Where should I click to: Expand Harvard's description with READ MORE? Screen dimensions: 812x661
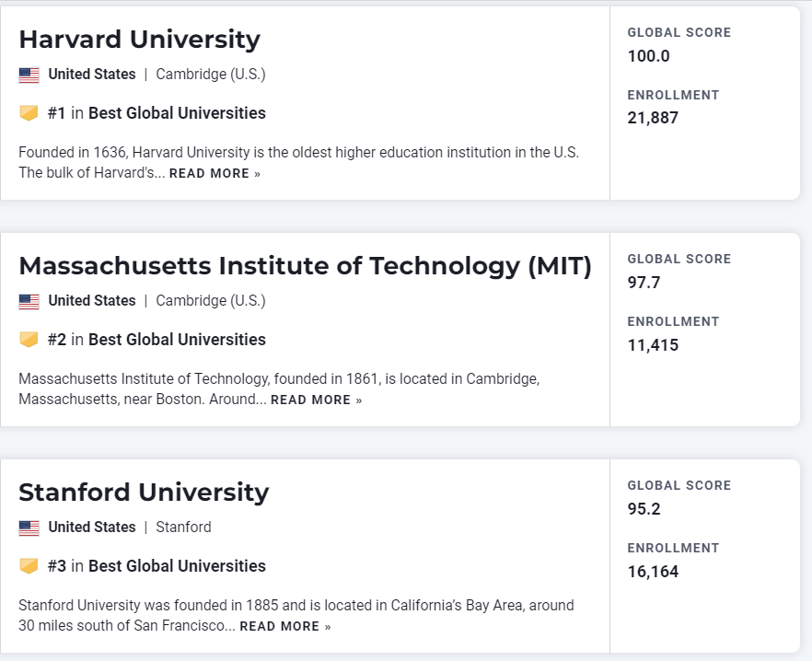click(x=215, y=174)
